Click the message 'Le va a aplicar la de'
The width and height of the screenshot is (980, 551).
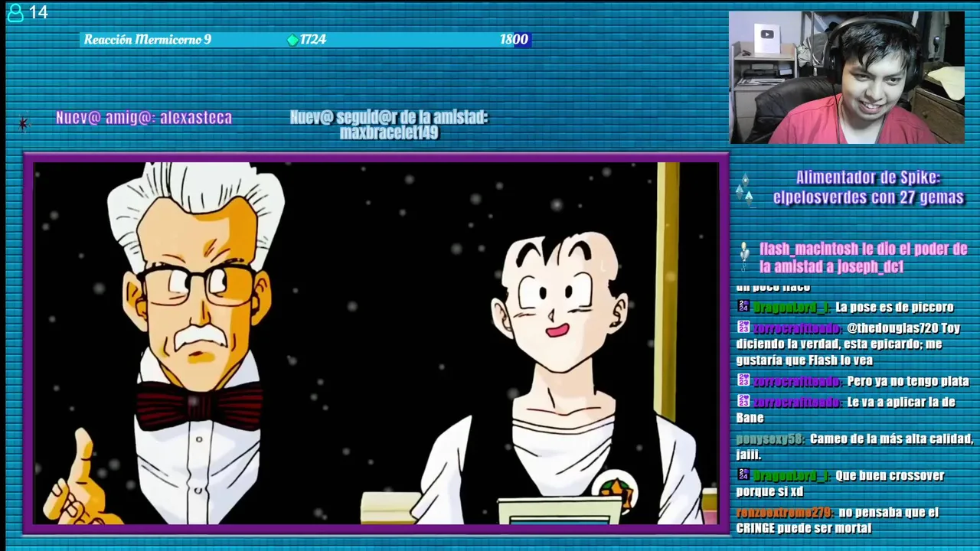point(901,402)
